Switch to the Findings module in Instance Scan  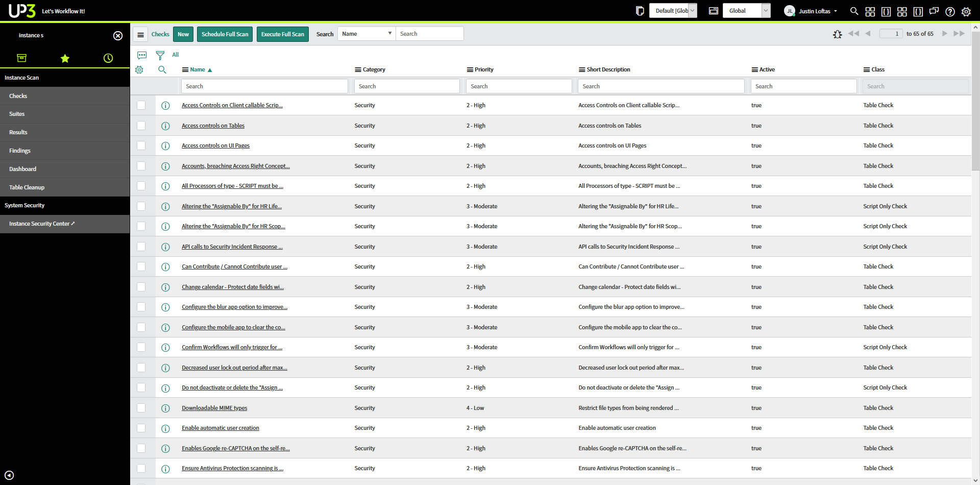(x=19, y=151)
